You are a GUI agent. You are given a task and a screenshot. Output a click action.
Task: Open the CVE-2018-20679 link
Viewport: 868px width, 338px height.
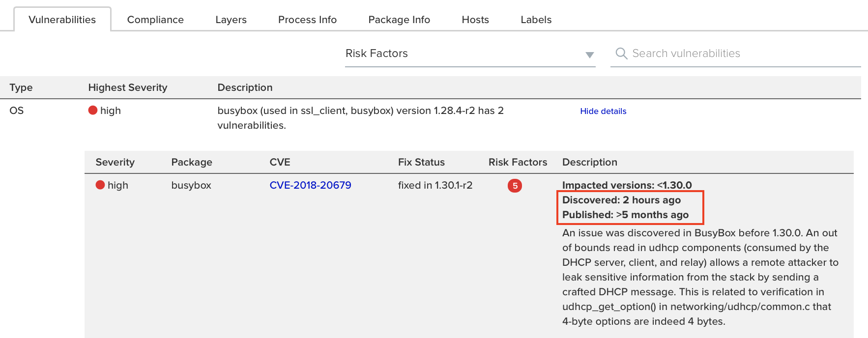click(311, 185)
